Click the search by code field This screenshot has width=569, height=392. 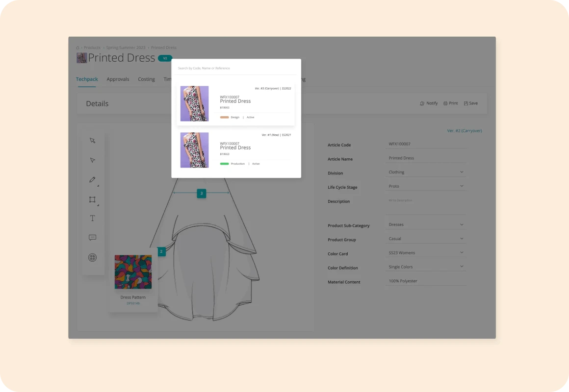pos(235,68)
